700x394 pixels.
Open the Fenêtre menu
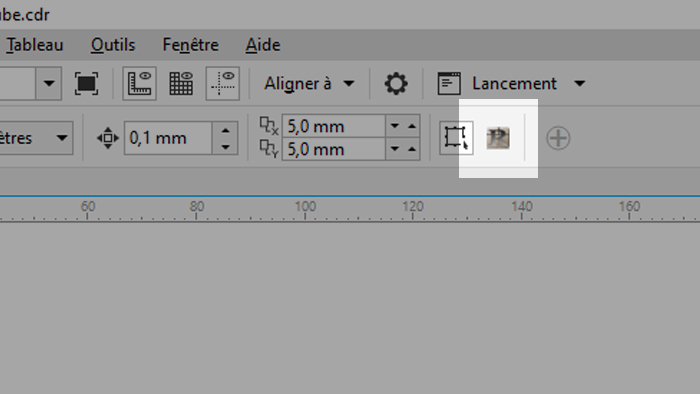tap(191, 45)
